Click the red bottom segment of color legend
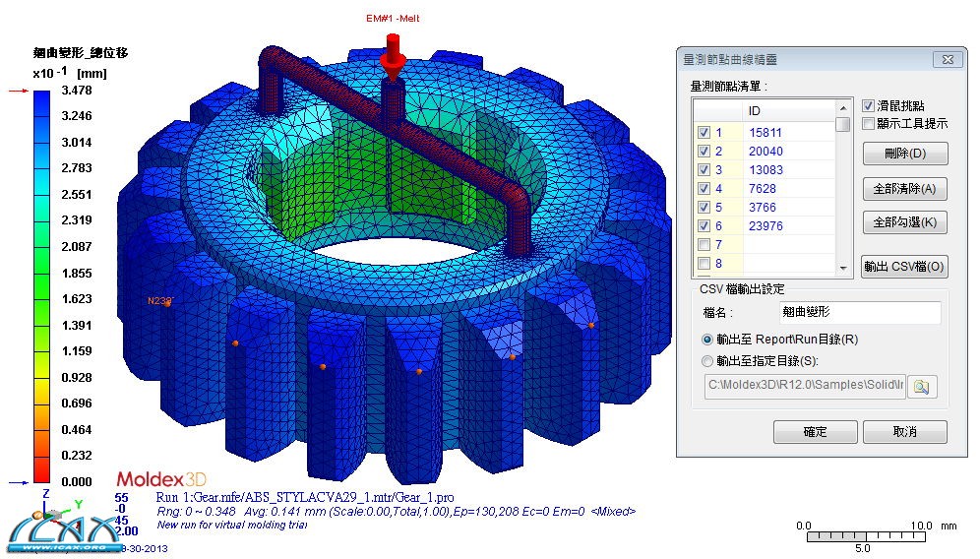980x559 pixels. click(41, 469)
